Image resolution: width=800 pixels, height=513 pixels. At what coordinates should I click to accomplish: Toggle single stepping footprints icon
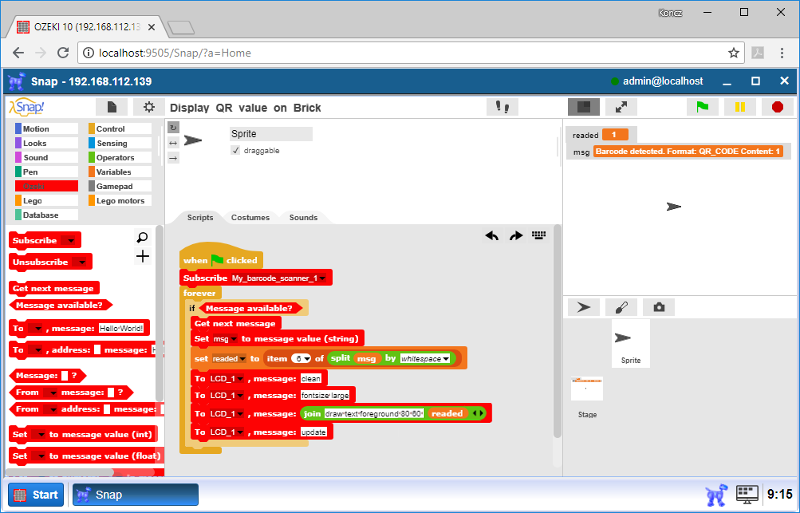point(502,107)
